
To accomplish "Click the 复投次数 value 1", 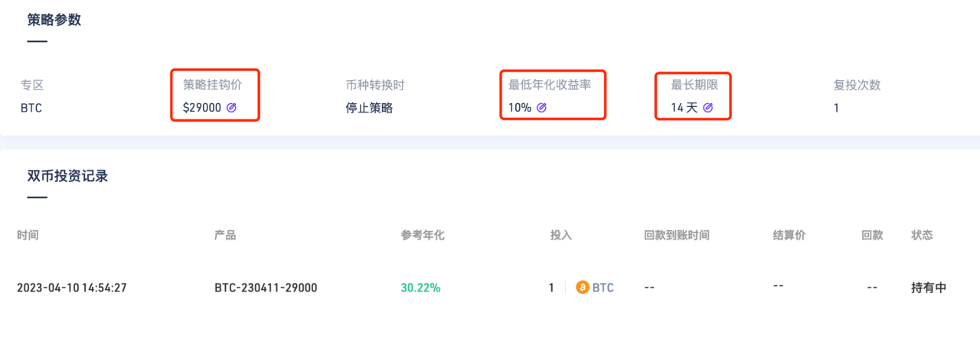I will point(836,108).
